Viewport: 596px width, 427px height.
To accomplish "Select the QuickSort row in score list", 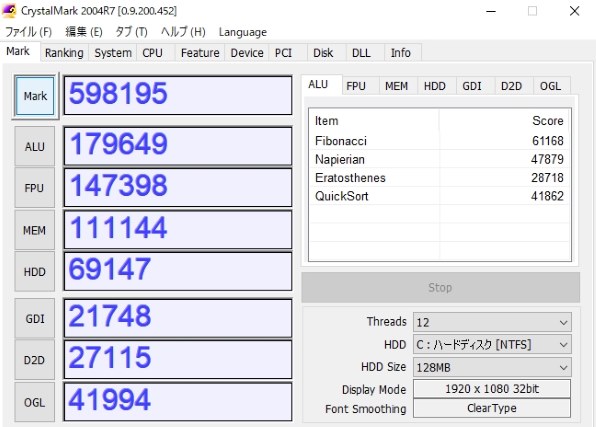I will pyautogui.click(x=440, y=196).
